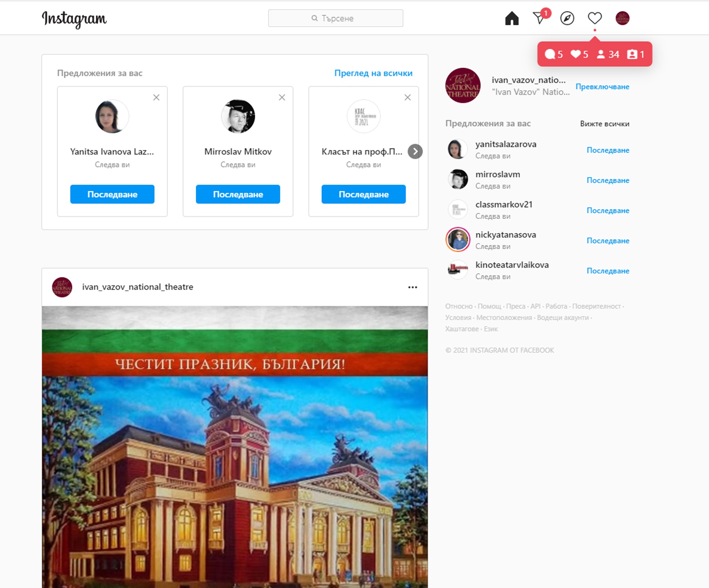Image resolution: width=709 pixels, height=588 pixels.
Task: Open the post options three-dot menu
Action: click(x=413, y=287)
